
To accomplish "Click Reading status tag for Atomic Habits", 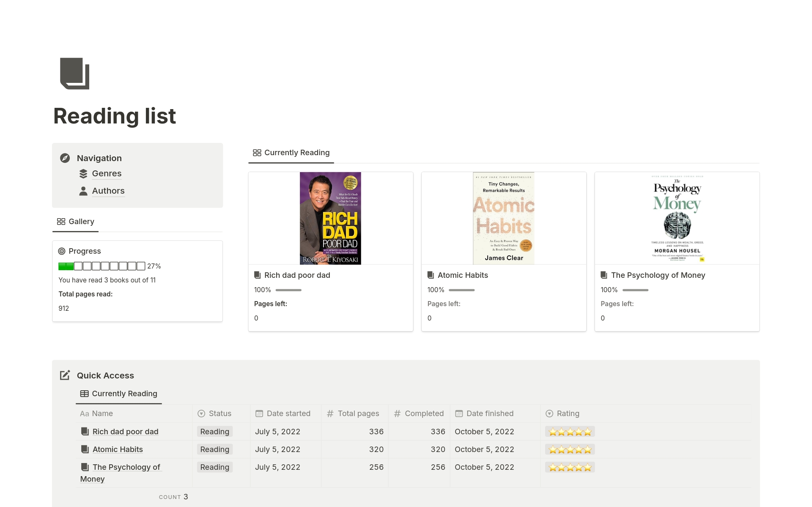I will 214,449.
